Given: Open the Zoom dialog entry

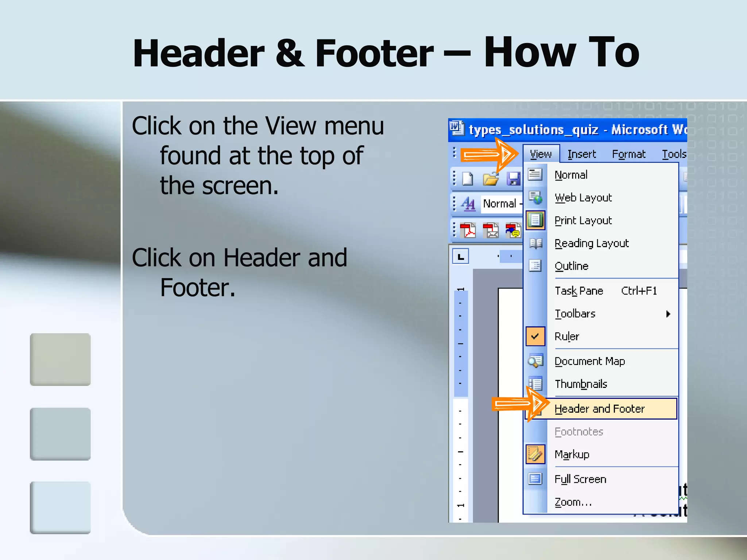Looking at the screenshot, I should coord(601,502).
